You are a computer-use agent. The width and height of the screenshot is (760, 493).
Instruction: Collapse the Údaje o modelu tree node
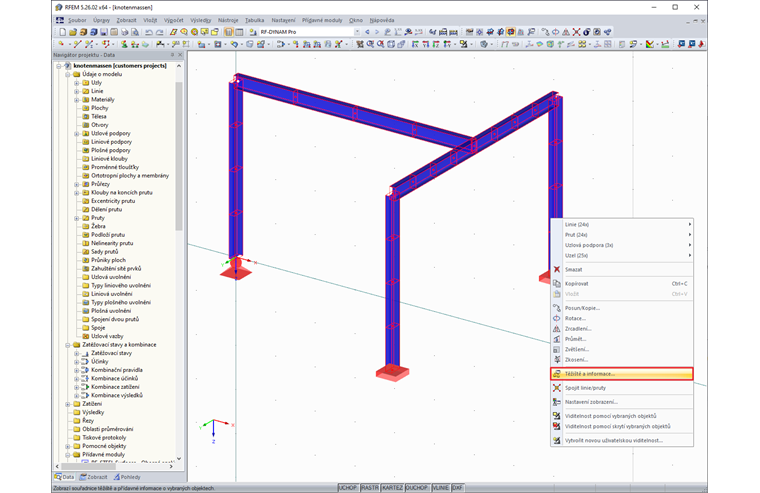pos(68,75)
